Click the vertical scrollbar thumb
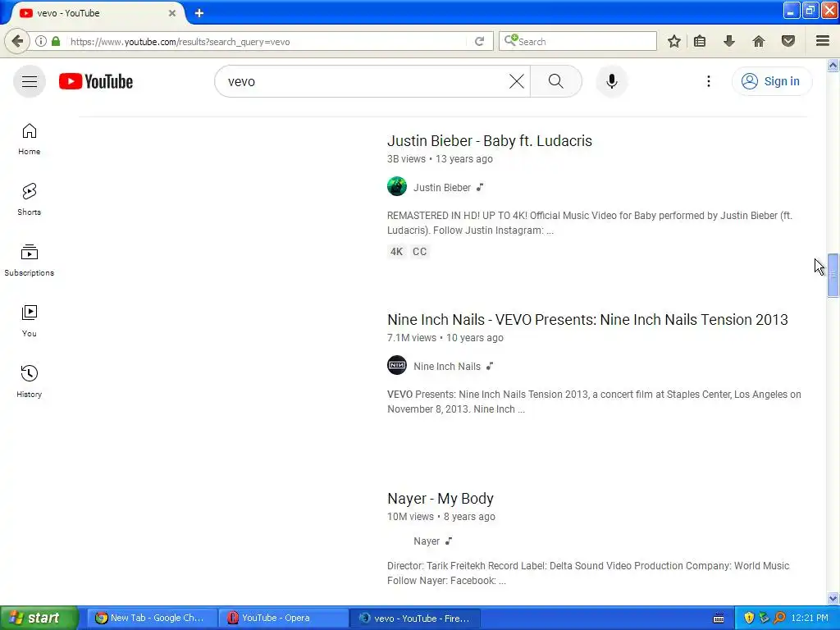 (x=833, y=275)
